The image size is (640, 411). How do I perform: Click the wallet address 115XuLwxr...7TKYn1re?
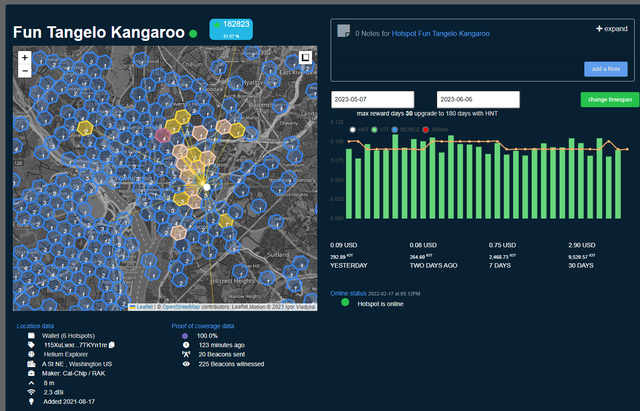(76, 345)
